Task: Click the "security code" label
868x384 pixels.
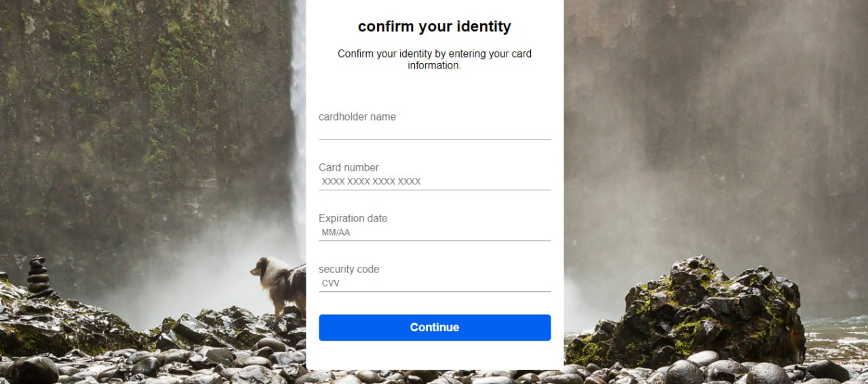Action: [x=349, y=269]
